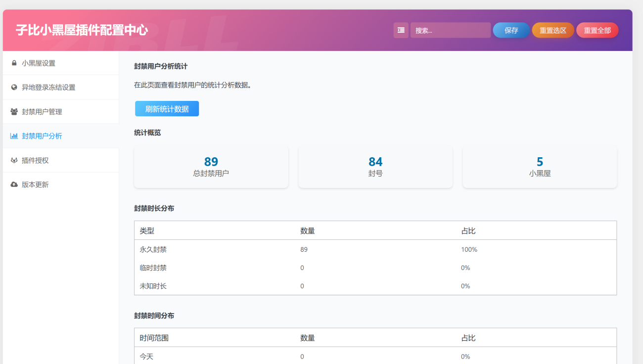The image size is (643, 364).
Task: Click the 小黑屋 stat card showing 5
Action: [540, 167]
